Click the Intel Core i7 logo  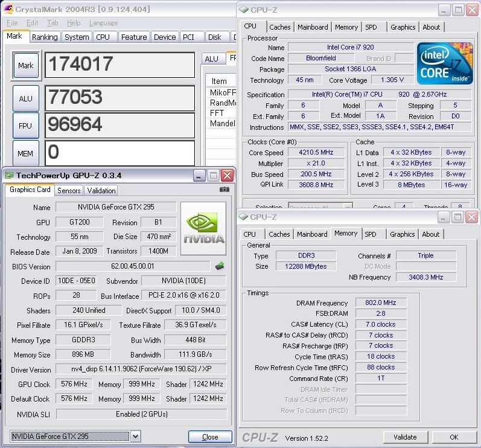[446, 63]
